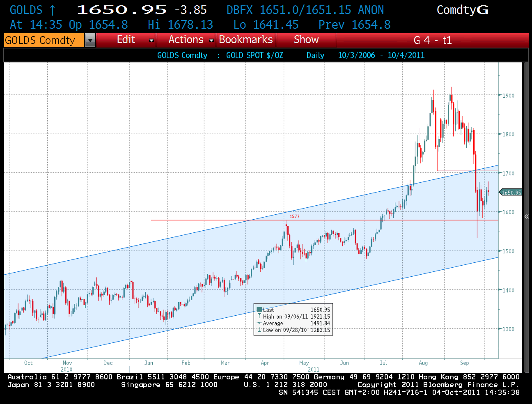The height and width of the screenshot is (404, 532).
Task: Click the ANON source label
Action: coord(371,10)
